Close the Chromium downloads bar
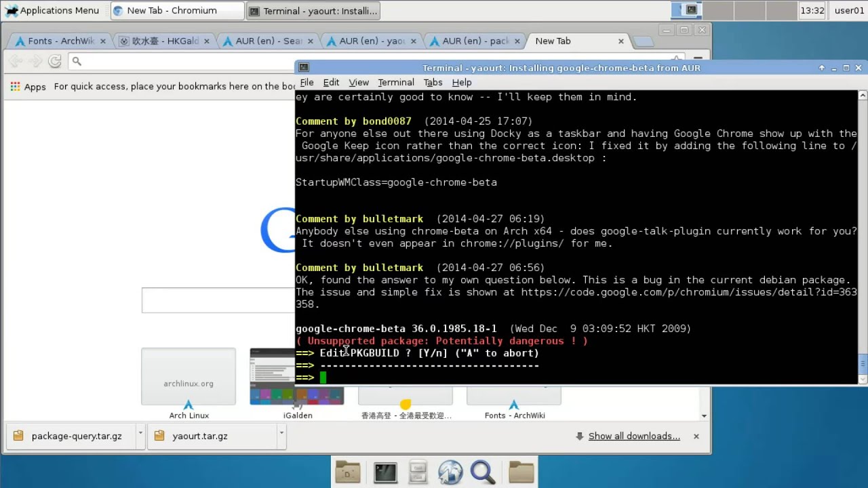 pyautogui.click(x=696, y=436)
